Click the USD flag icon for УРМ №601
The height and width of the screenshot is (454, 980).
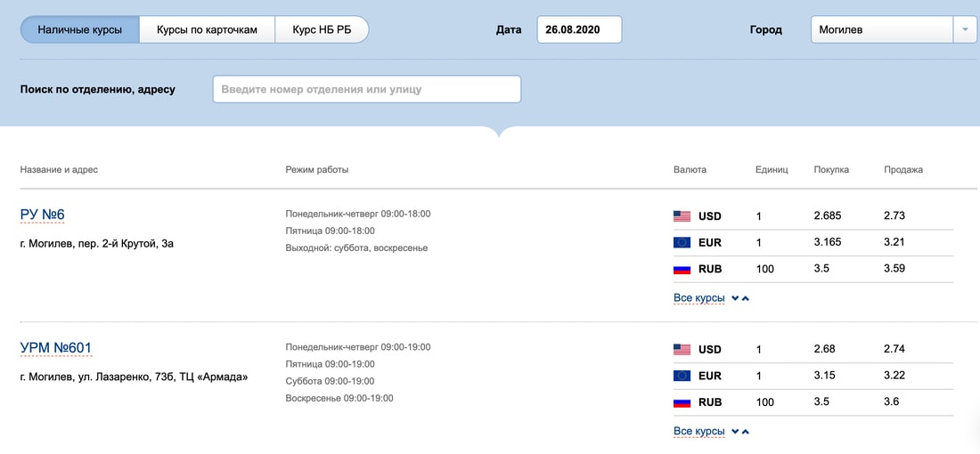pyautogui.click(x=682, y=350)
